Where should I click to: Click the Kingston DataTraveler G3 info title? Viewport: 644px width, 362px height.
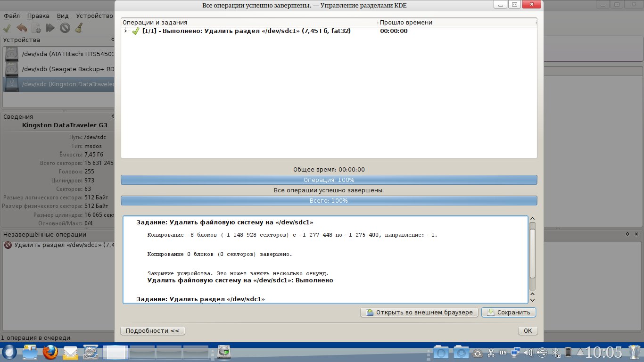(65, 125)
